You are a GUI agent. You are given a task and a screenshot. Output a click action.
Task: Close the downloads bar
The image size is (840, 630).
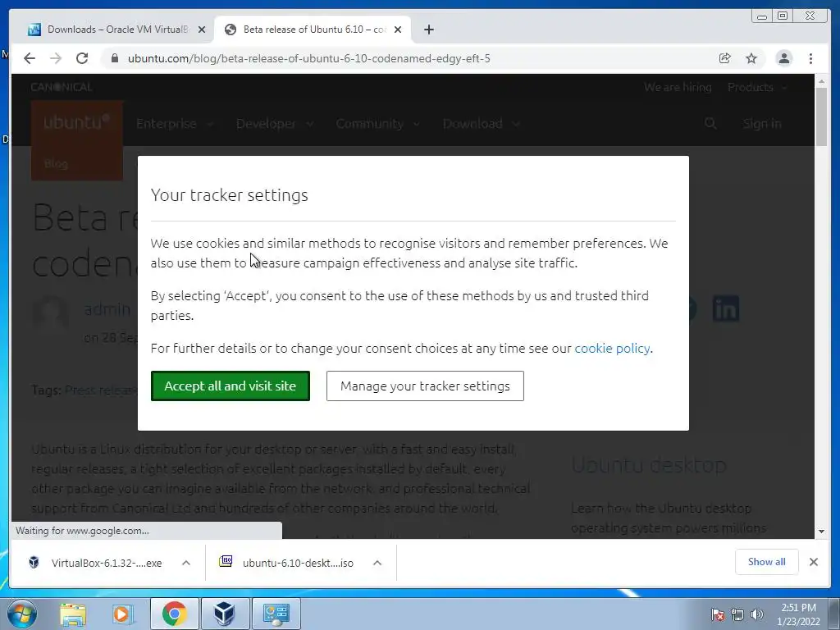pos(813,561)
